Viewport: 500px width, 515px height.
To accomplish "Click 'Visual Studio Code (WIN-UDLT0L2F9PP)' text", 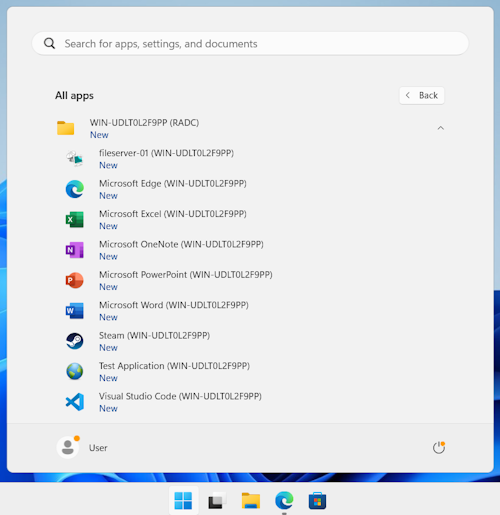I will (x=180, y=396).
